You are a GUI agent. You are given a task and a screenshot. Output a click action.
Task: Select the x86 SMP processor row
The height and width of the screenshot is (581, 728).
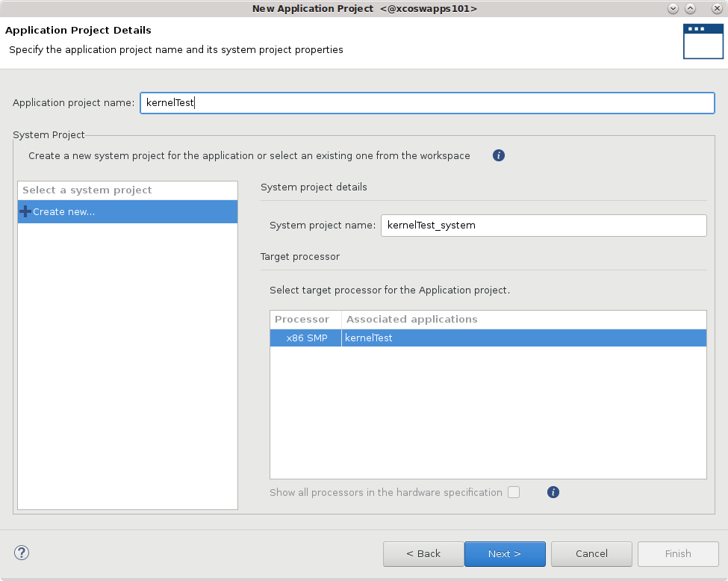(306, 338)
